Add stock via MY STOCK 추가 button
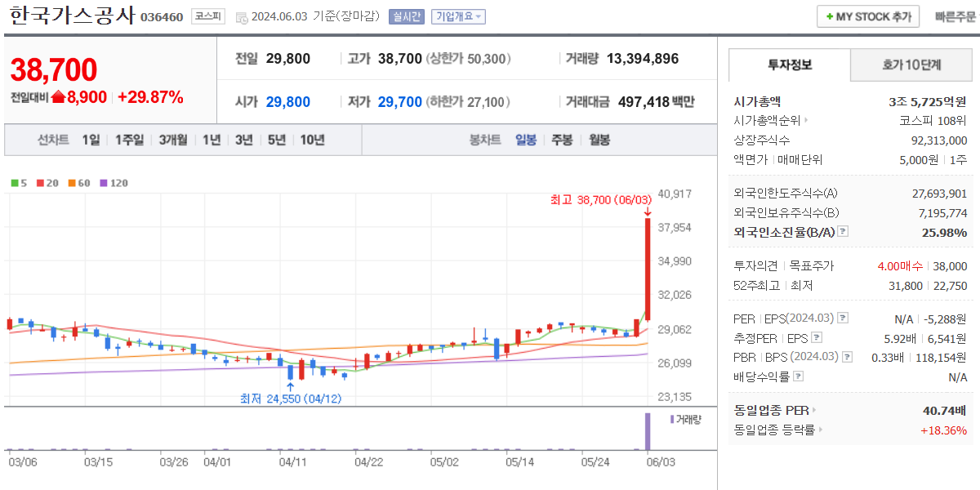 [868, 16]
